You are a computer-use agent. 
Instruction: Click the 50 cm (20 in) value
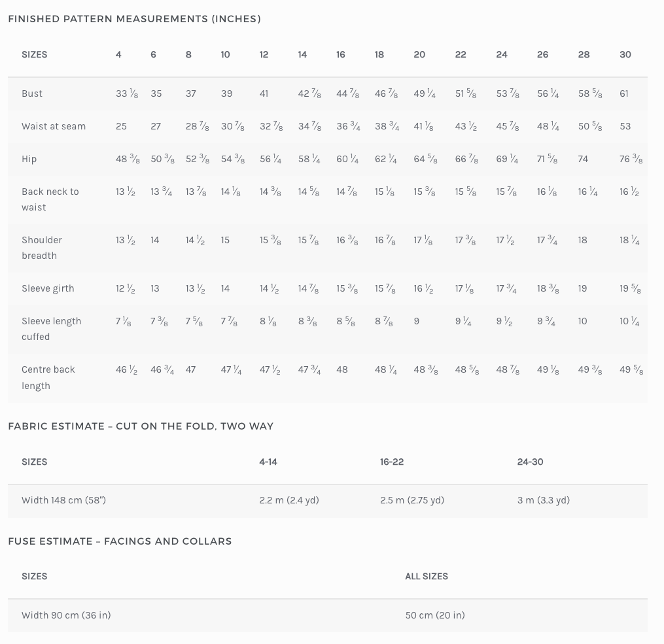pos(435,615)
